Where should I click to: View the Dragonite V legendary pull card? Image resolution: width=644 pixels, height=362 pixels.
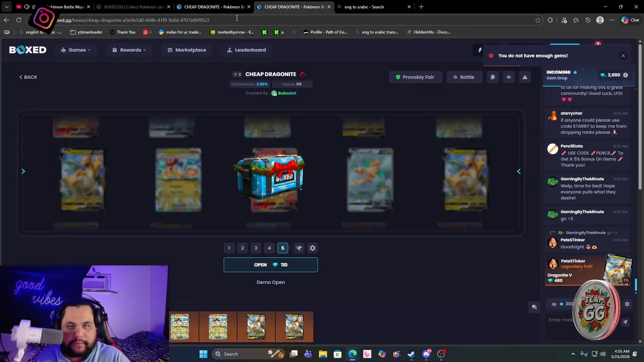pos(618,270)
